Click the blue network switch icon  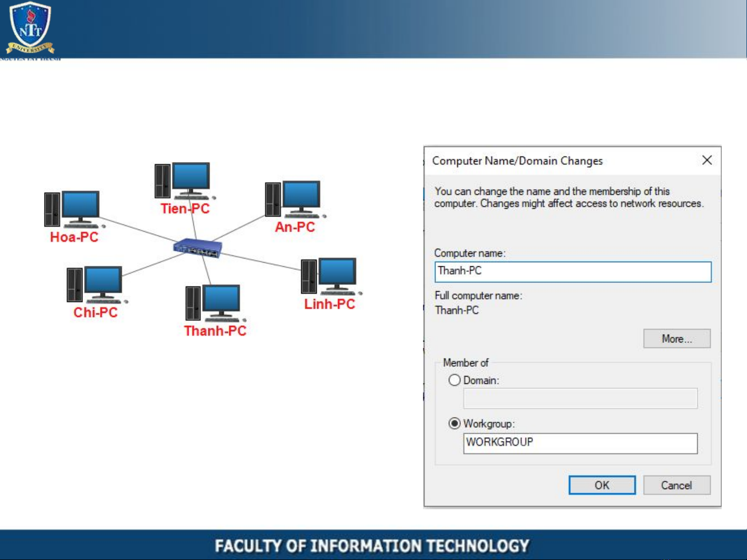coord(198,248)
